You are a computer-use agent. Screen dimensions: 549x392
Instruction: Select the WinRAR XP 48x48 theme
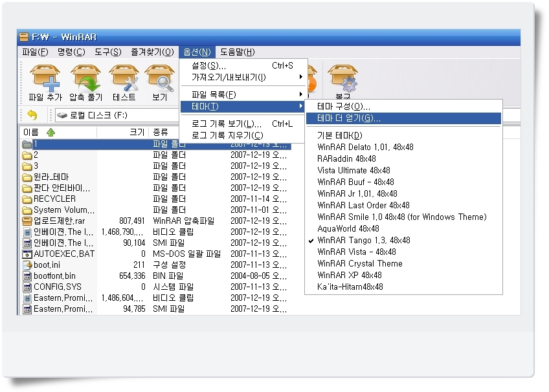tap(403, 275)
